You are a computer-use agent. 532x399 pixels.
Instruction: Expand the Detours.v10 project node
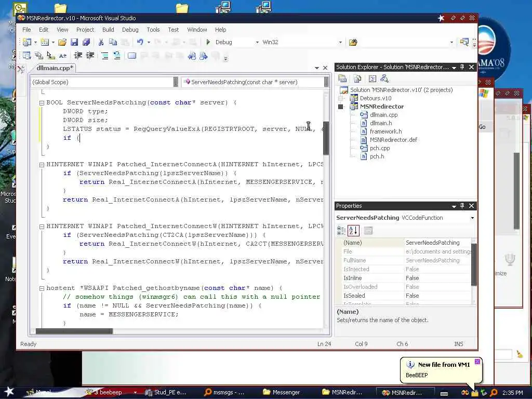341,98
